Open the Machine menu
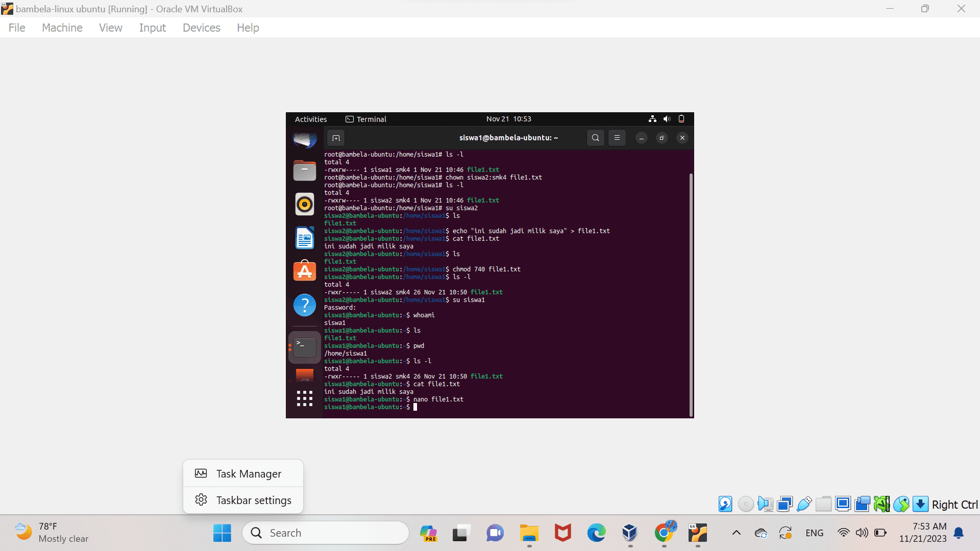The width and height of the screenshot is (980, 551). pyautogui.click(x=62, y=28)
